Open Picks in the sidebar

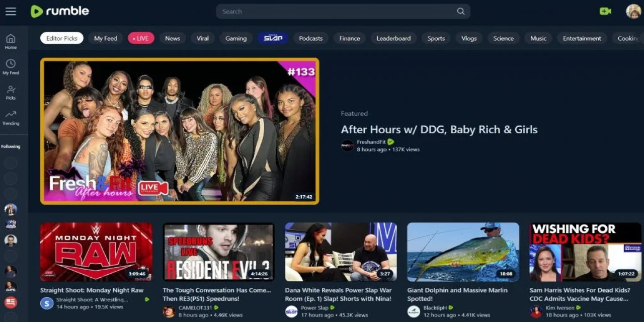pyautogui.click(x=11, y=92)
